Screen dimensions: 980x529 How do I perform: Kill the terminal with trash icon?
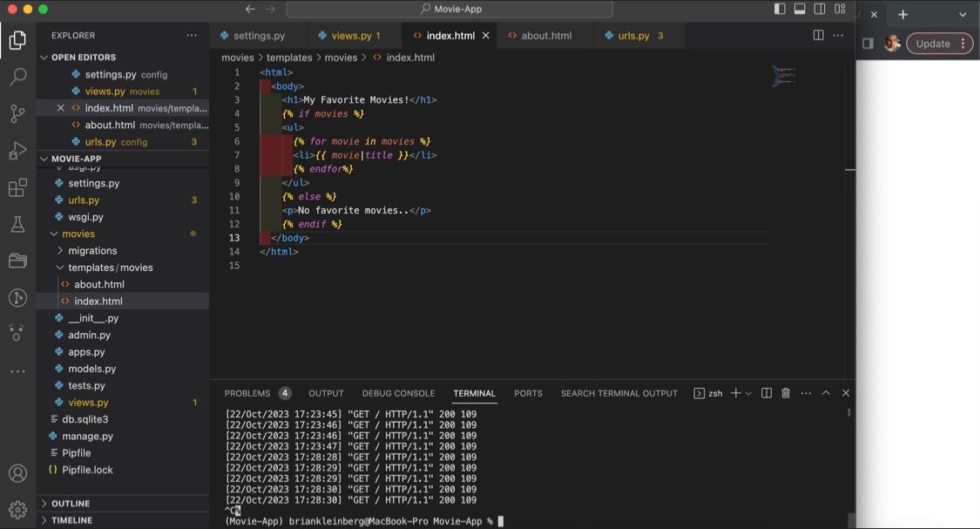click(786, 393)
